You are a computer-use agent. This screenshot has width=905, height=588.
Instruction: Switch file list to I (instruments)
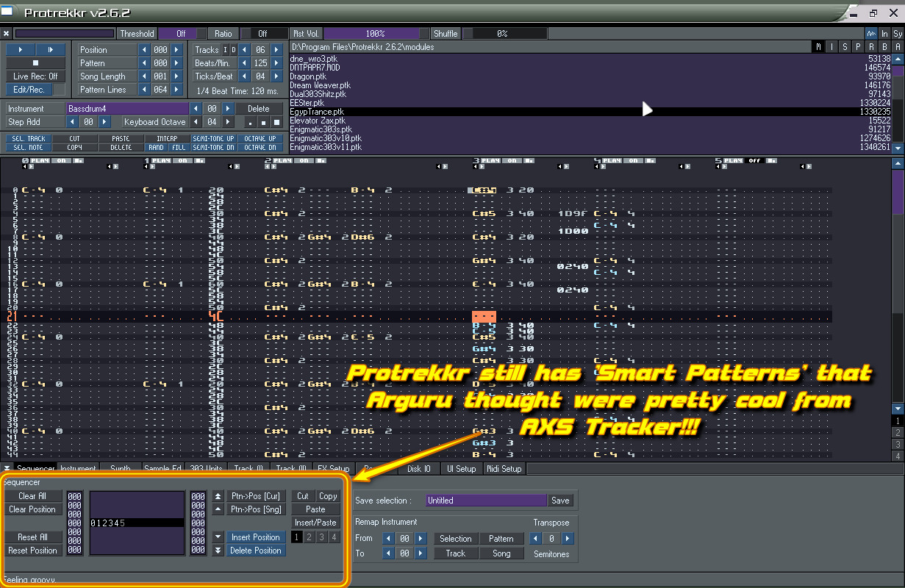[x=832, y=47]
